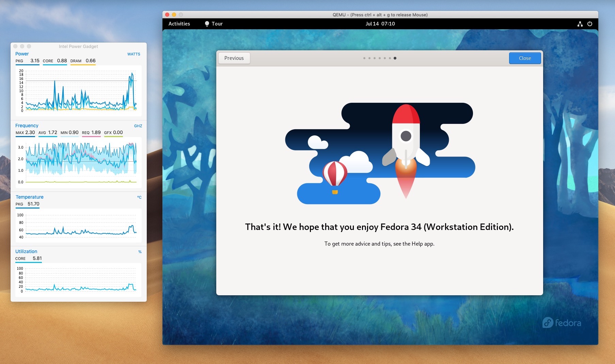The height and width of the screenshot is (364, 615).
Task: Open the Jul 14 07:10 clock menu
Action: point(380,24)
